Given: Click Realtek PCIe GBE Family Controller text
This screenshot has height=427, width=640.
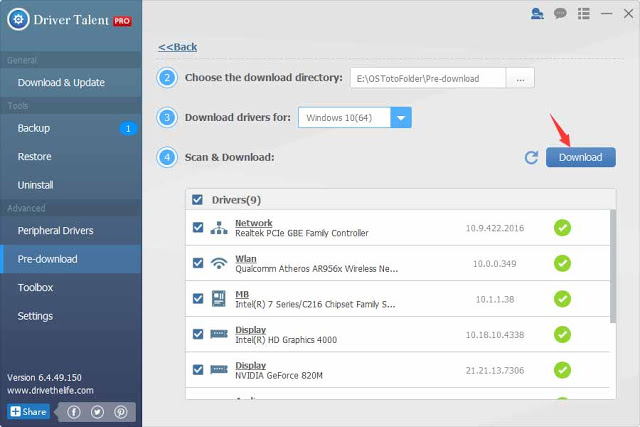Looking at the screenshot, I should (302, 233).
